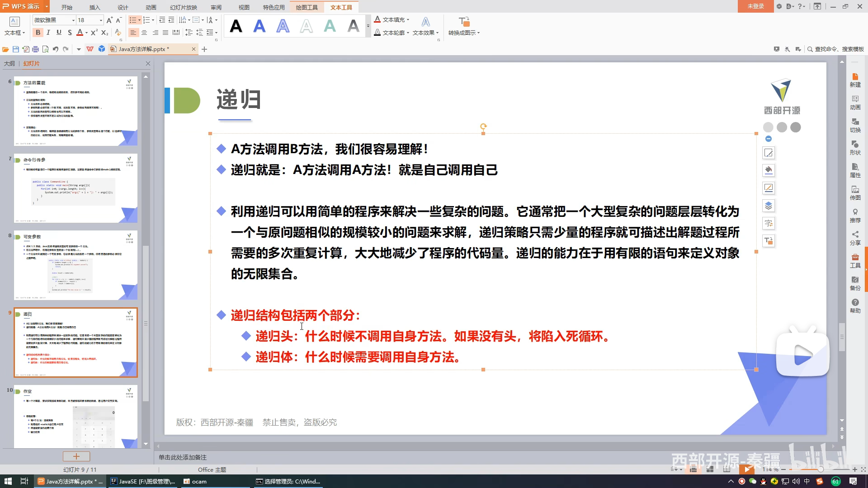Toggle bold formatting button
Screen dimensions: 868x488
click(x=38, y=33)
